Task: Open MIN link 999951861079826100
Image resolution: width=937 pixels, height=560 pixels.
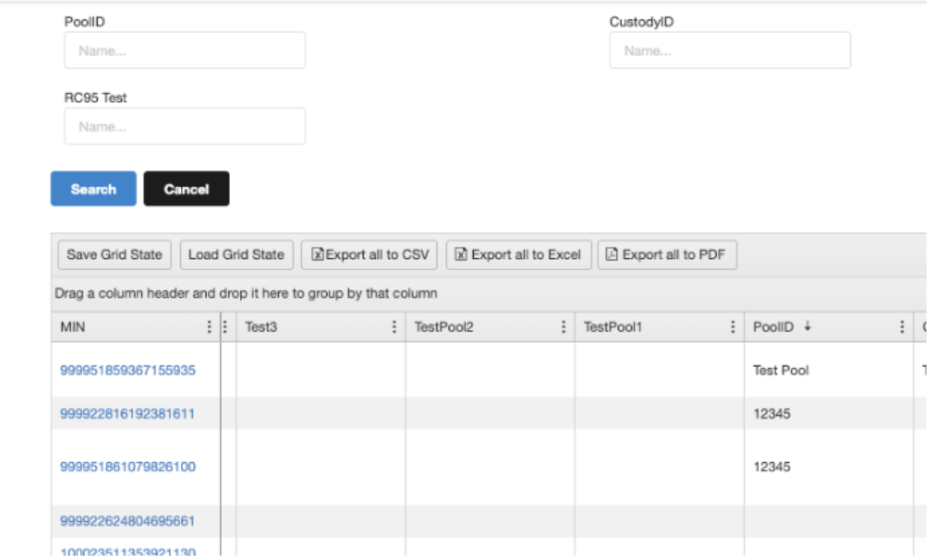Action: point(128,467)
